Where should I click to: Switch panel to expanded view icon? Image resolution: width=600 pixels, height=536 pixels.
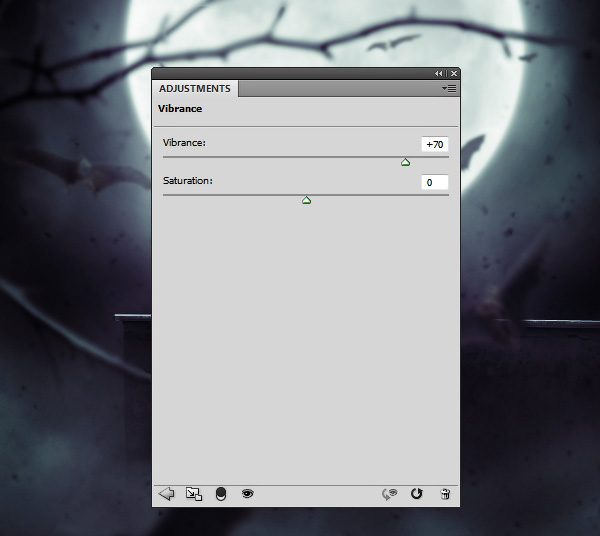click(x=194, y=494)
